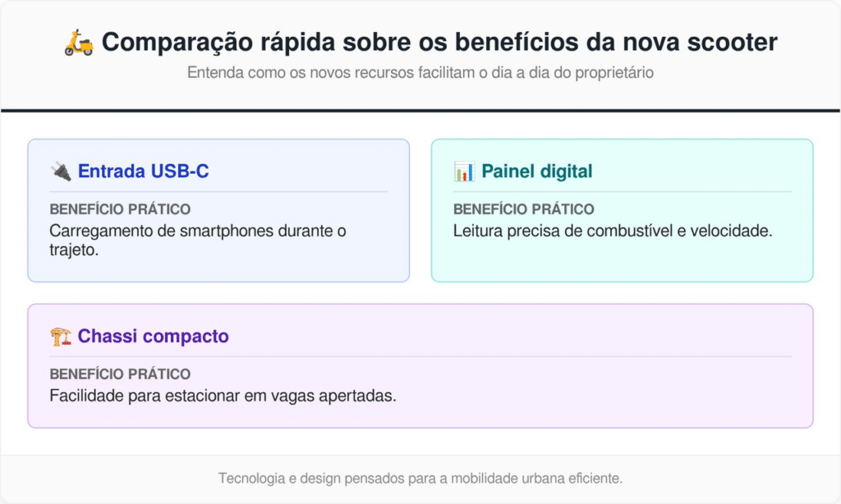Click the 'Facilidade para estacionar' description text
This screenshot has height=504, width=841.
(223, 396)
